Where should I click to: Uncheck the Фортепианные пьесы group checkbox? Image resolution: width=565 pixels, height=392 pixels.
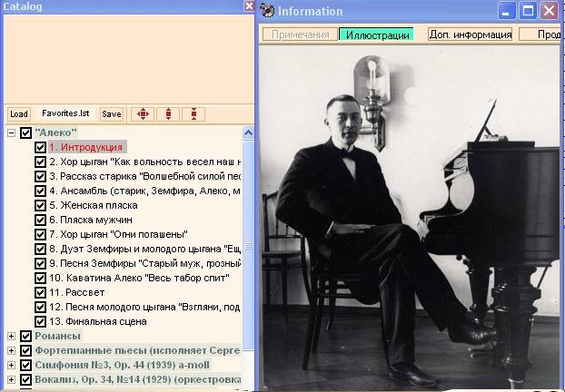click(25, 350)
